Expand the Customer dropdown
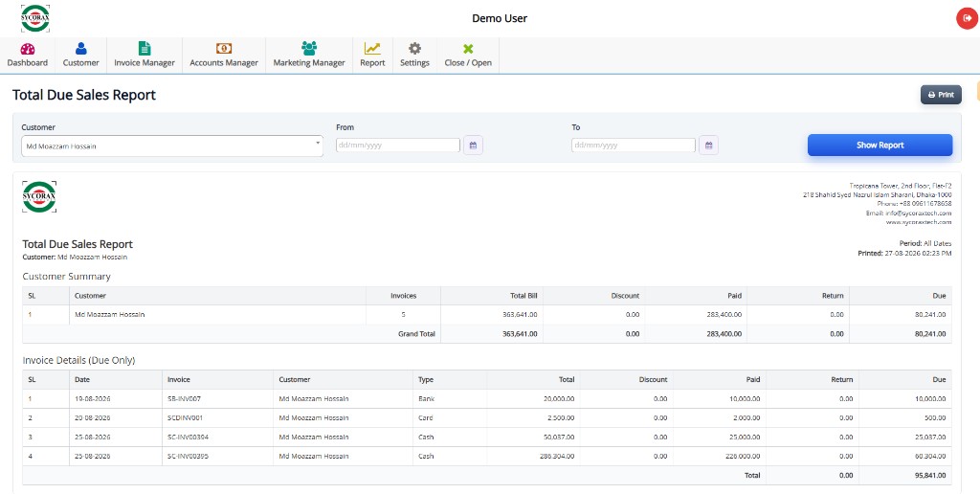Viewport: 980px width, 494px height. 172,146
